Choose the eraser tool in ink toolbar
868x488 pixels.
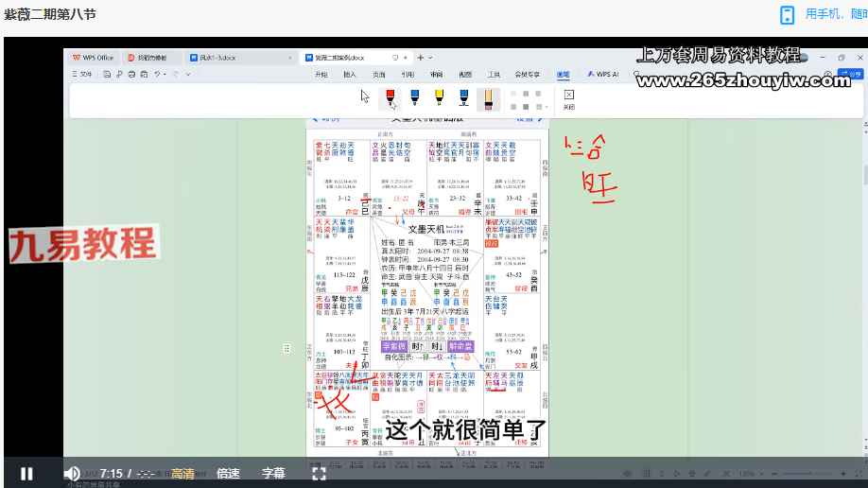point(488,96)
